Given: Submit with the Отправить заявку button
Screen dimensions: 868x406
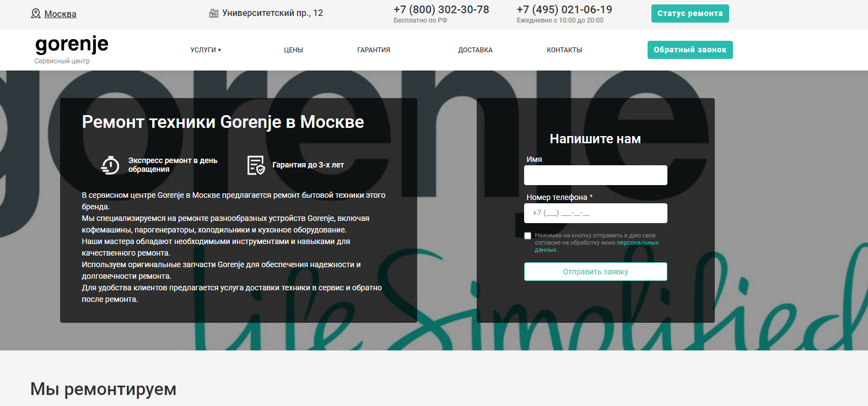Looking at the screenshot, I should click(596, 272).
